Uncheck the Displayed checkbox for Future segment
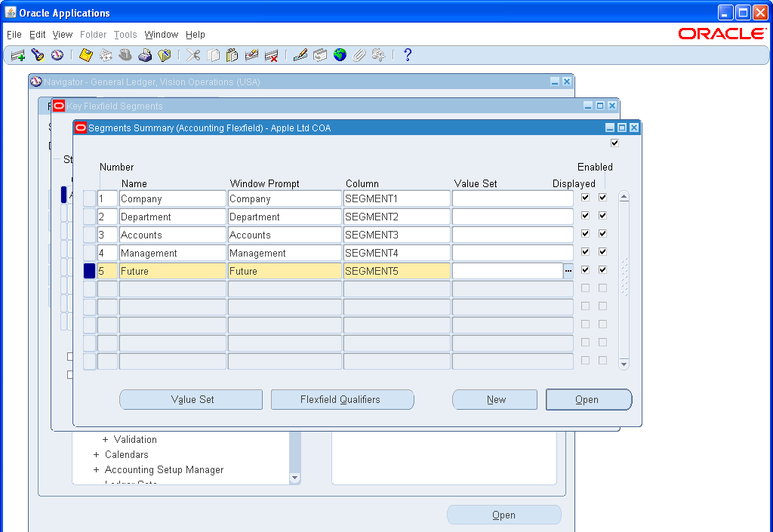This screenshot has width=773, height=532. pos(585,269)
